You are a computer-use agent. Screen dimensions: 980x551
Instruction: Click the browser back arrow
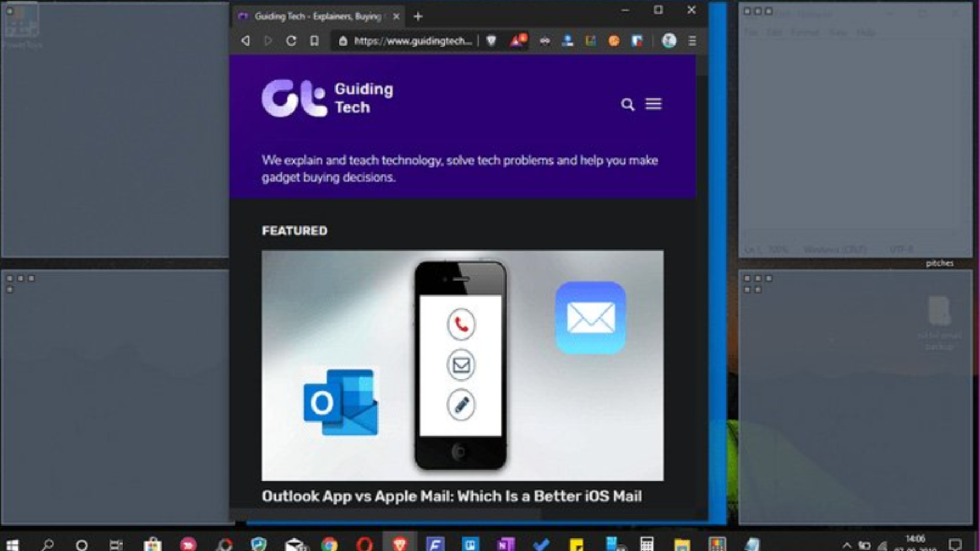point(246,41)
